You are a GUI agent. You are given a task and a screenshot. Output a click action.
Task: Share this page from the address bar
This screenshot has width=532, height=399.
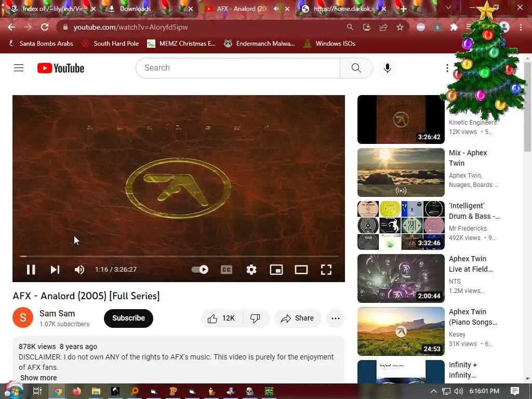point(383,27)
